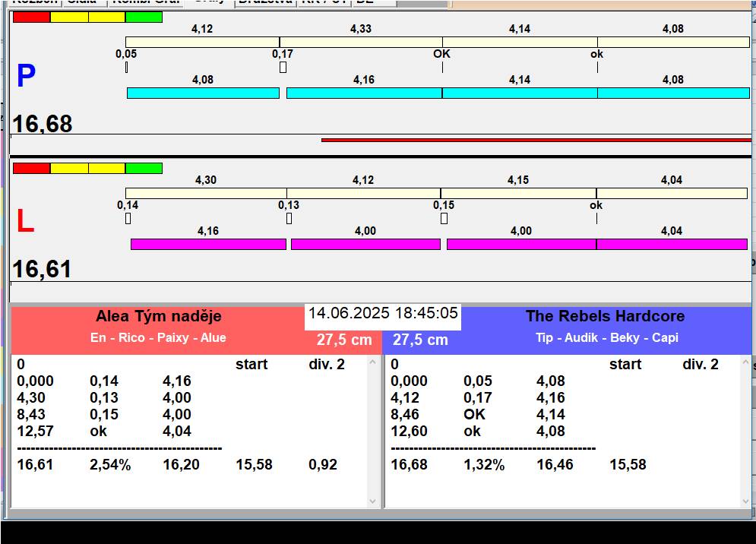Click the 0,15 exchange marker in lane L
The height and width of the screenshot is (544, 756).
[x=444, y=219]
